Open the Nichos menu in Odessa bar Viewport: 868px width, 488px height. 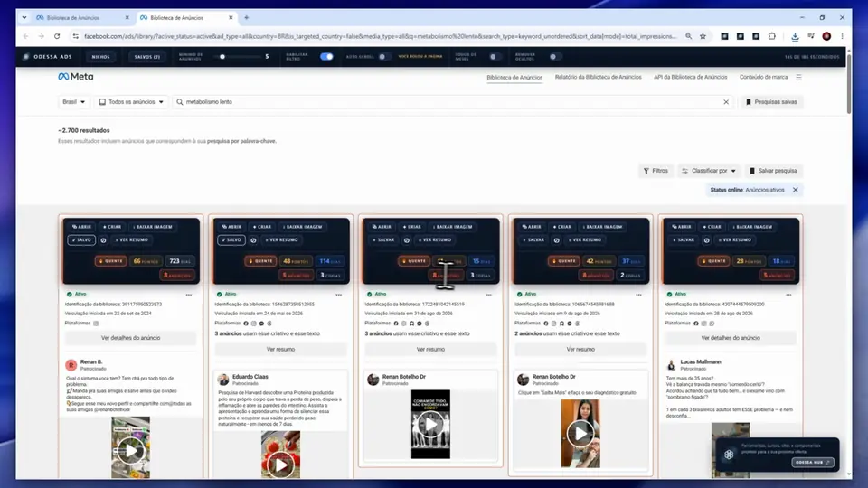click(100, 56)
